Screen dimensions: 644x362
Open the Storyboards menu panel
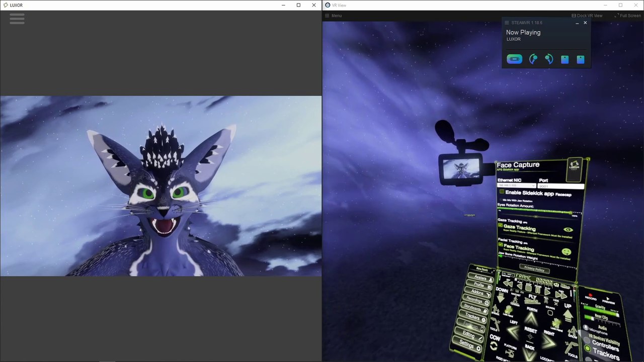click(x=474, y=309)
